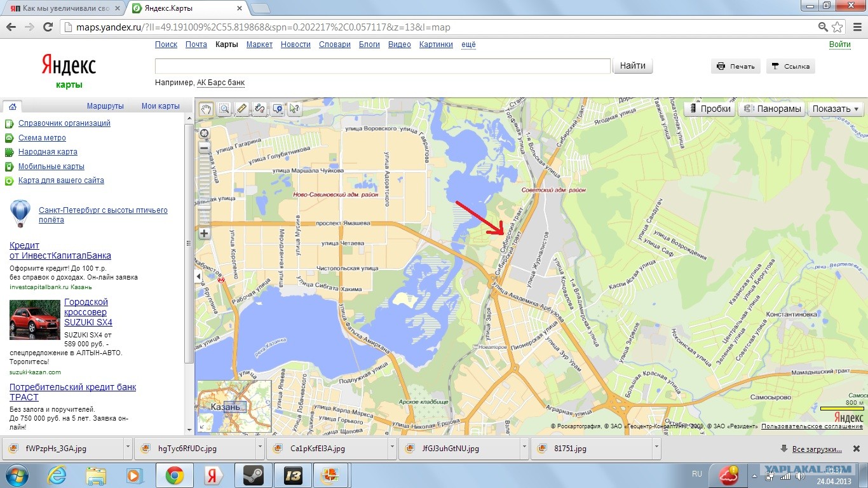
Task: Click the Chrome address bar URL
Action: 263,27
